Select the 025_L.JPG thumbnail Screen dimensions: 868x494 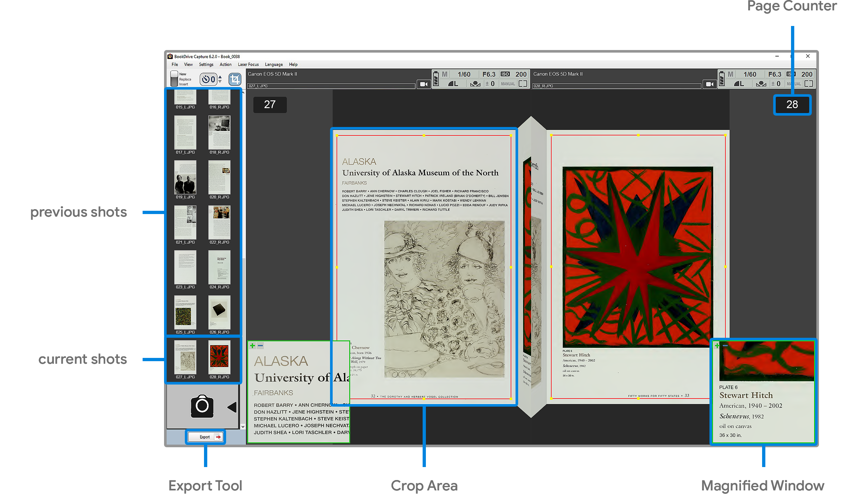click(185, 313)
